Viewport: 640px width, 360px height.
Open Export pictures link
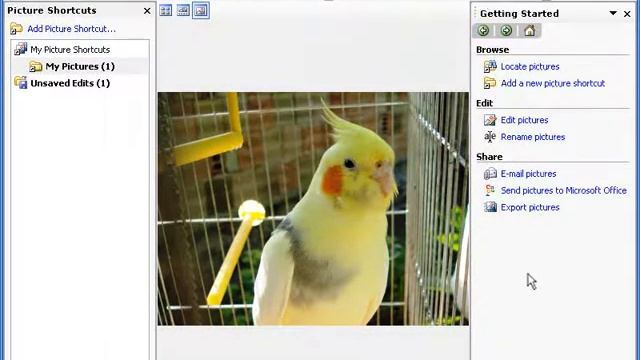(x=530, y=207)
